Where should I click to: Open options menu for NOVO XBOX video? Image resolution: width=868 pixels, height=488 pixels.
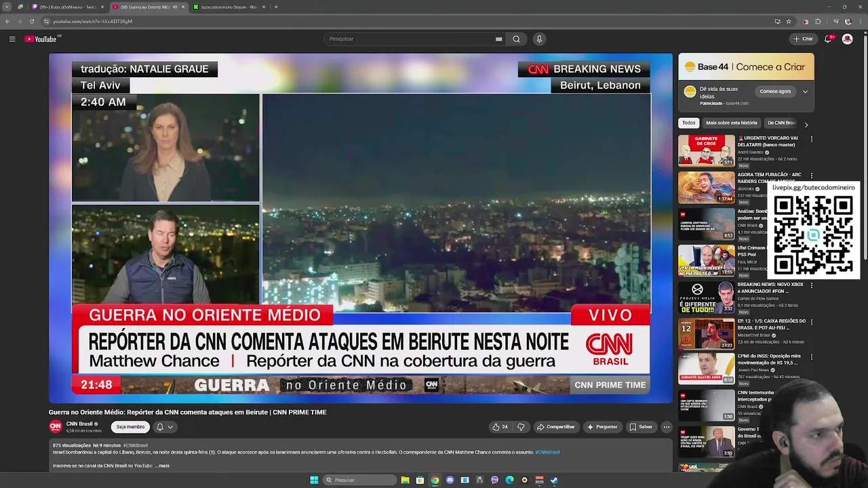[811, 285]
